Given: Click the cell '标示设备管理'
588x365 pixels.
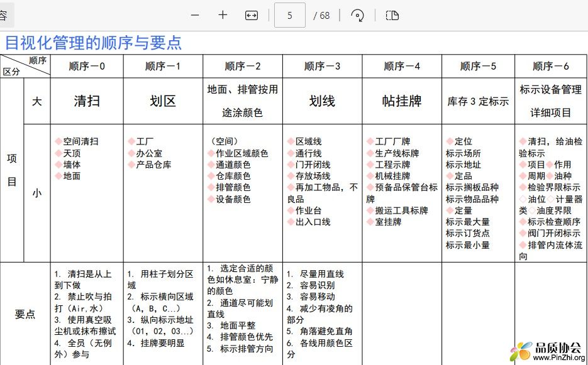Looking at the screenshot, I should click(x=551, y=89).
